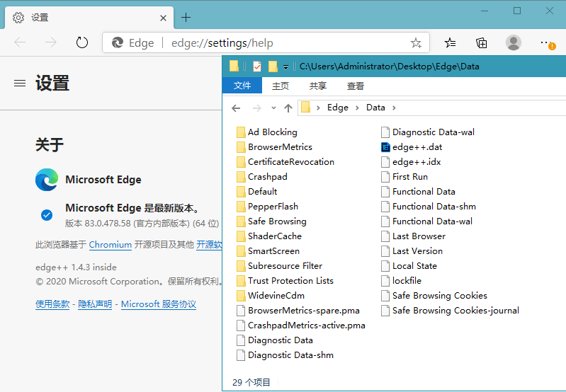Select the lockfile file

pos(401,281)
